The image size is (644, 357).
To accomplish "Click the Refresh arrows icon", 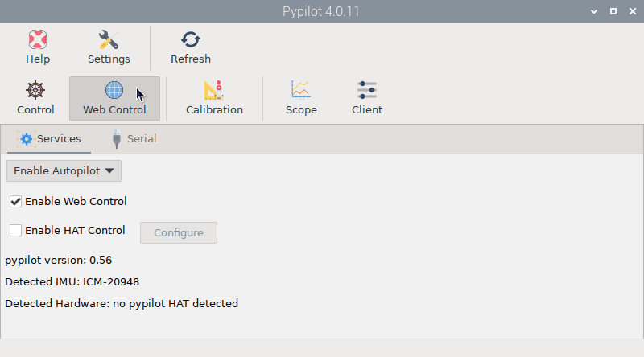I will point(191,39).
